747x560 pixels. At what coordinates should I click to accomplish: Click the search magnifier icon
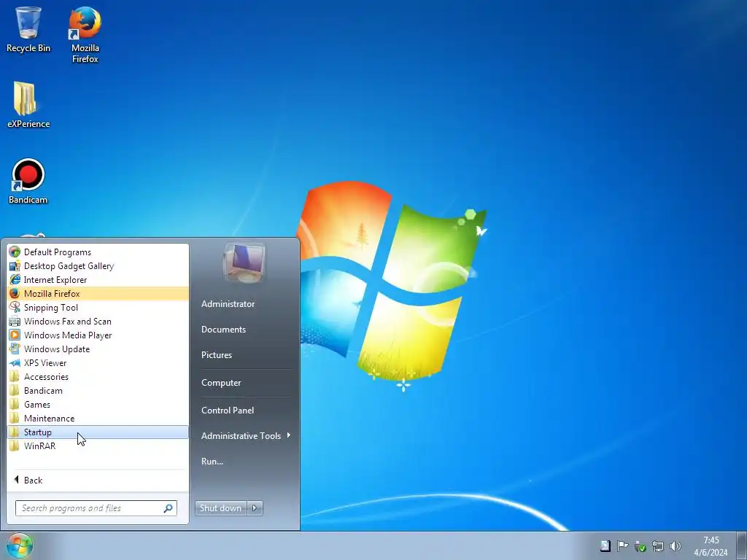(168, 508)
